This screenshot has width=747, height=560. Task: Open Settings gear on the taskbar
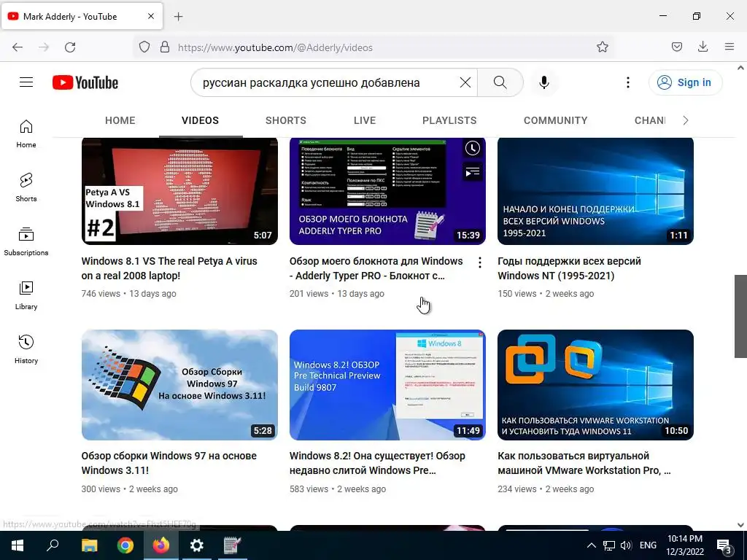click(x=197, y=545)
